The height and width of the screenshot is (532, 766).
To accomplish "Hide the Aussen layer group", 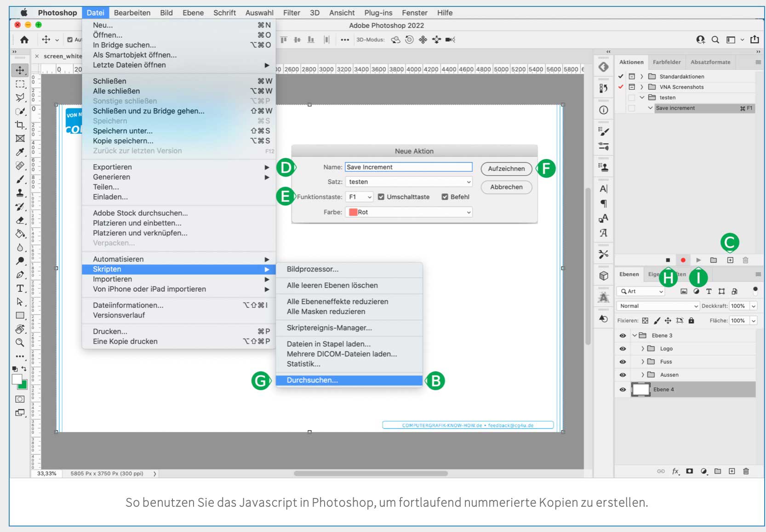I will click(x=623, y=375).
